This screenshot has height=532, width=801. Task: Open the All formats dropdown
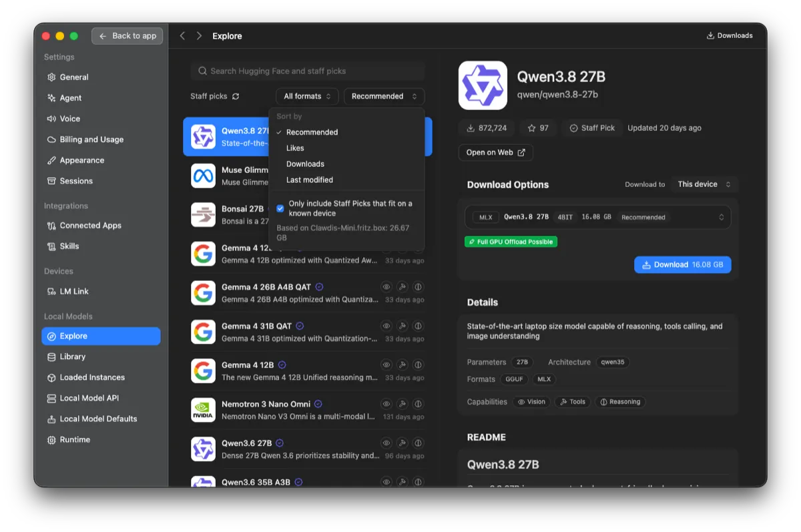pos(307,96)
